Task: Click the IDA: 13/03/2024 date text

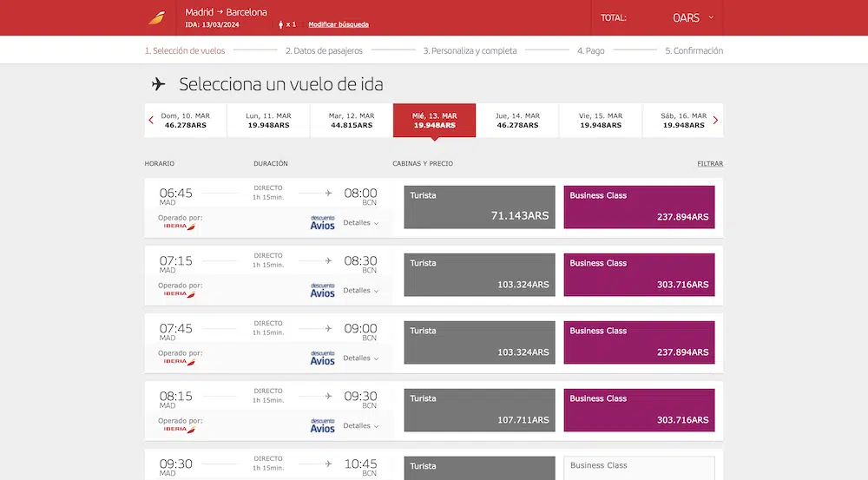Action: (x=212, y=24)
